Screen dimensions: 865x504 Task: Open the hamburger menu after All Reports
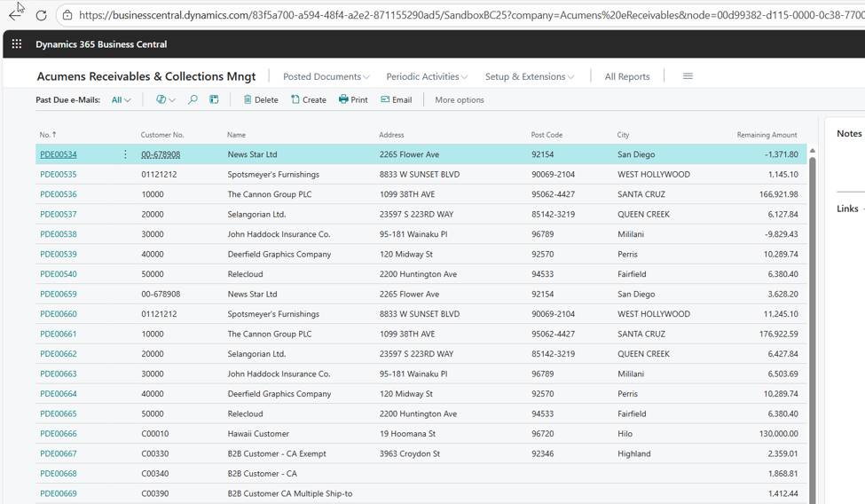688,76
